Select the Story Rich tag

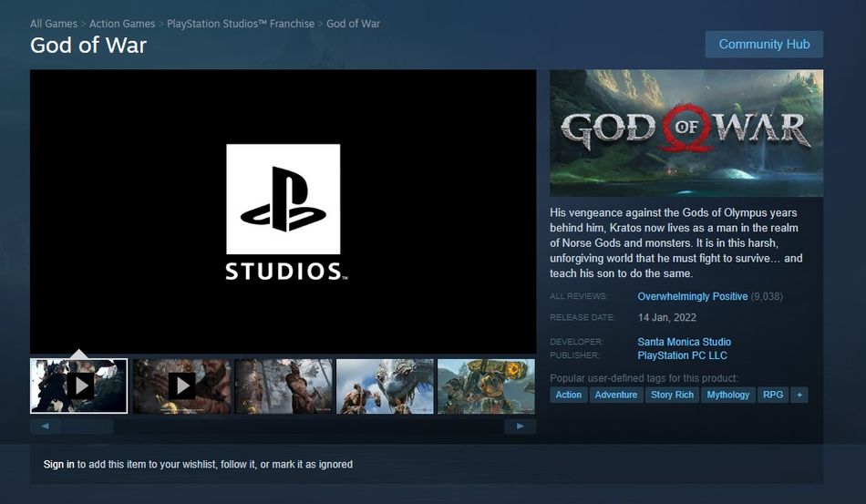click(x=672, y=395)
